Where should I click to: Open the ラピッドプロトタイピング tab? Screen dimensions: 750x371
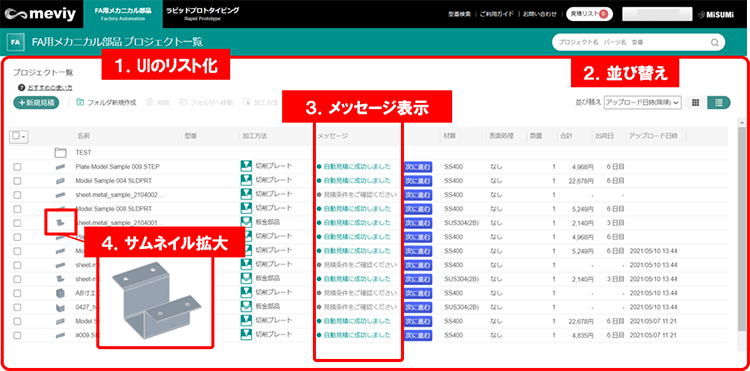[x=202, y=14]
